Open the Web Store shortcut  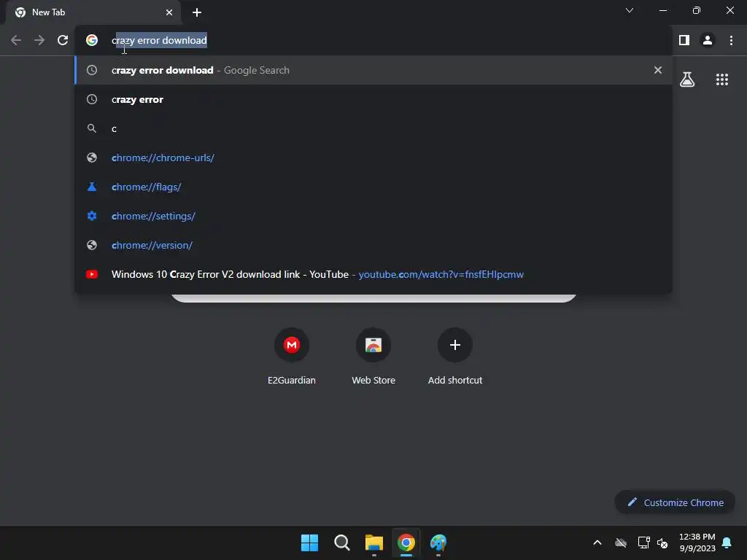pyautogui.click(x=373, y=356)
